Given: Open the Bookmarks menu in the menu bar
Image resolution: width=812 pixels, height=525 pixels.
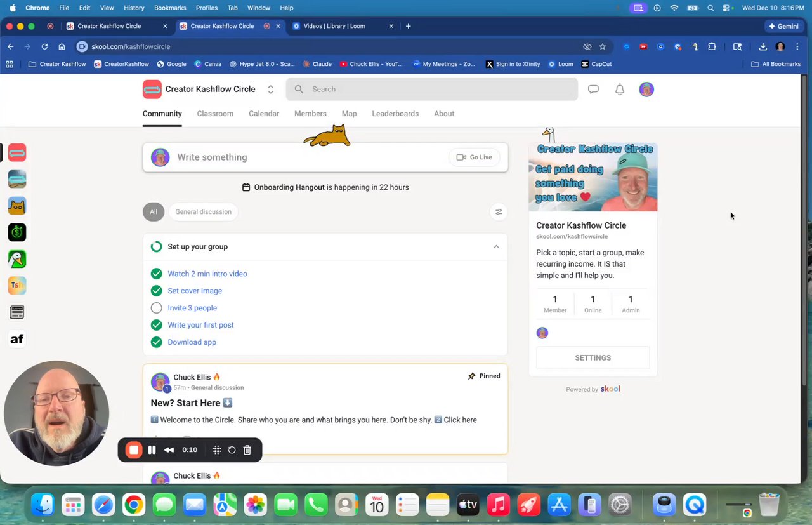Looking at the screenshot, I should [x=170, y=8].
